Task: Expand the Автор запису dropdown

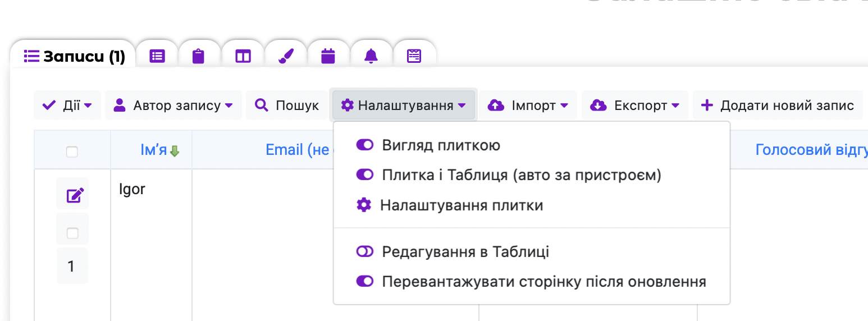Action: tap(173, 105)
